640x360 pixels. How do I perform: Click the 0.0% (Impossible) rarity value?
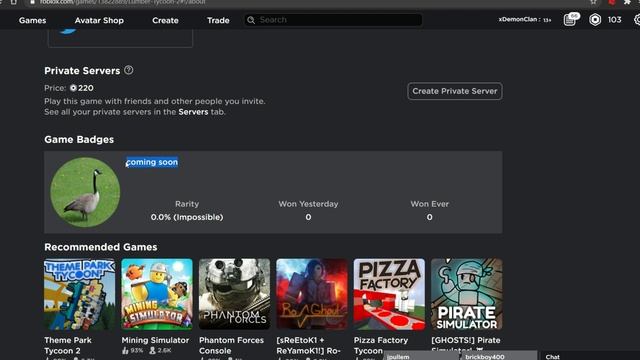pyautogui.click(x=187, y=217)
